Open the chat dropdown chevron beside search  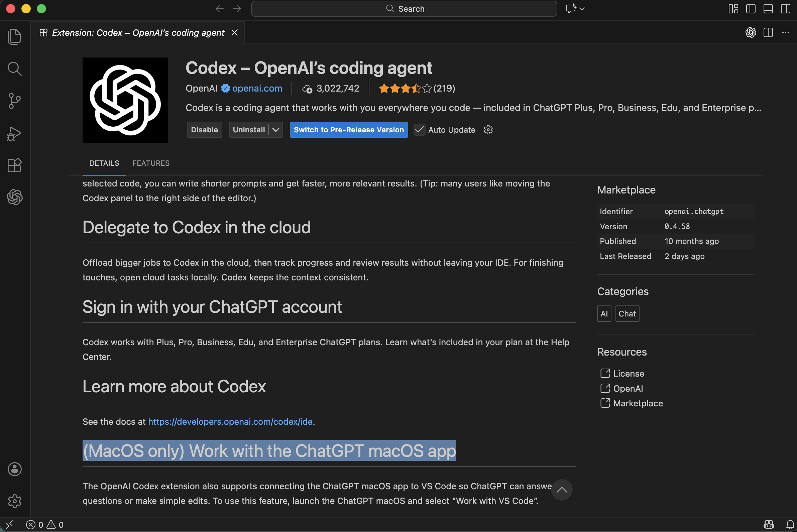(582, 9)
